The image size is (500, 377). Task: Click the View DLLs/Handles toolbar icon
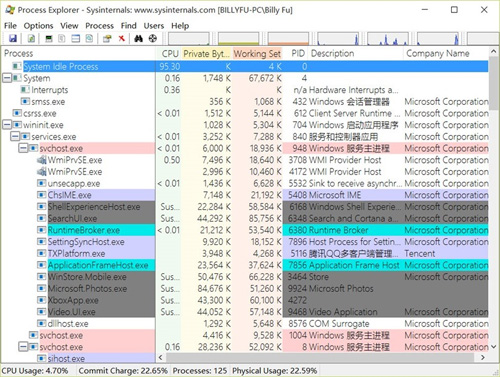89,39
